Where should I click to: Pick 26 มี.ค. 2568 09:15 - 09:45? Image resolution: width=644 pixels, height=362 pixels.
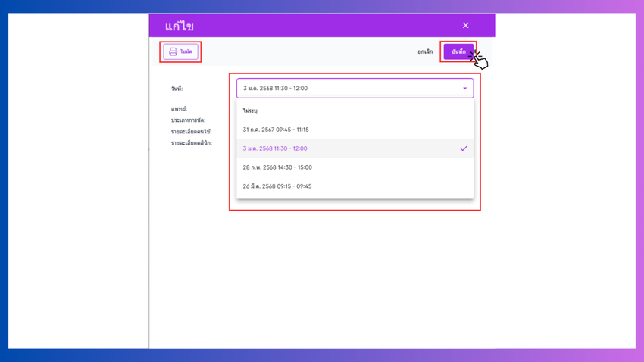tap(355, 186)
